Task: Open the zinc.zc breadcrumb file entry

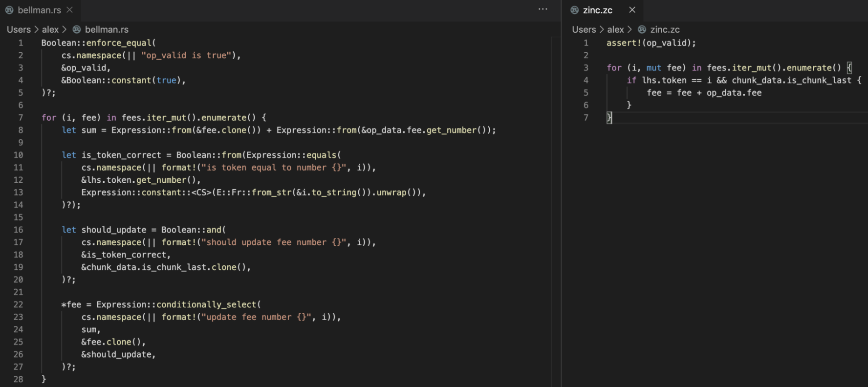Action: [x=665, y=30]
